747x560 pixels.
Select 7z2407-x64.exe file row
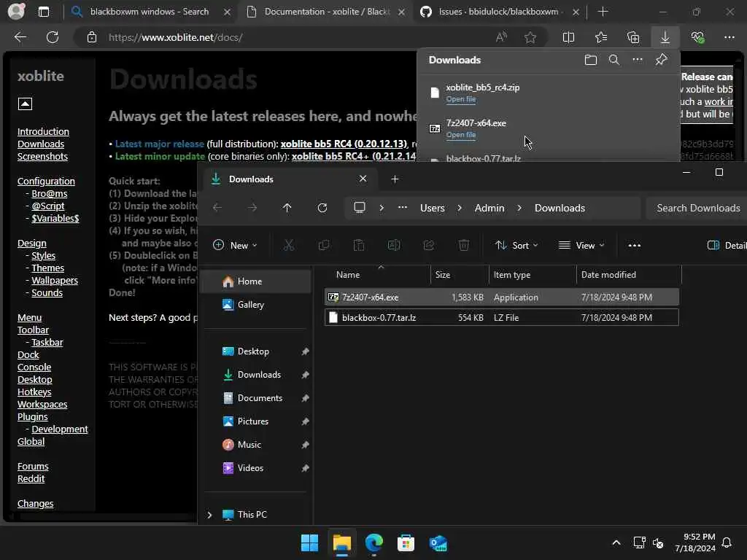point(502,297)
